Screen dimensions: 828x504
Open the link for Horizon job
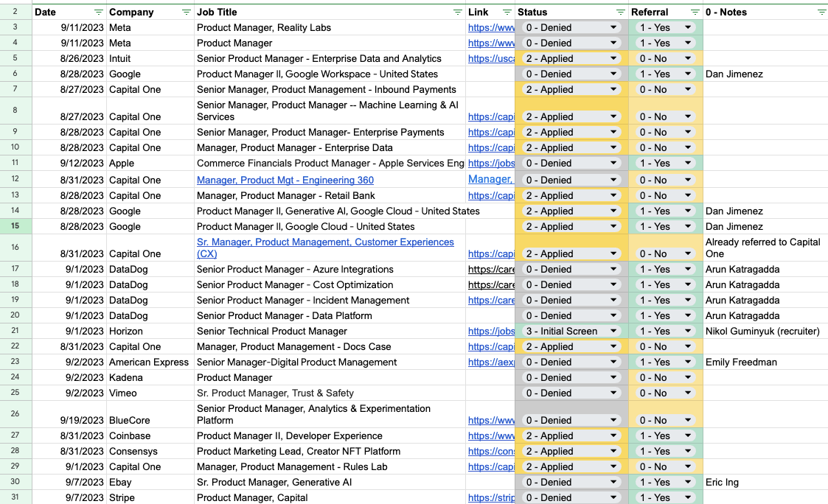click(491, 332)
